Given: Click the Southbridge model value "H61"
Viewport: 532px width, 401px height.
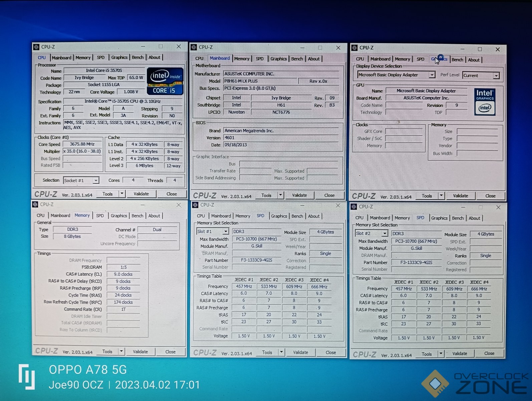Looking at the screenshot, I should (x=281, y=105).
